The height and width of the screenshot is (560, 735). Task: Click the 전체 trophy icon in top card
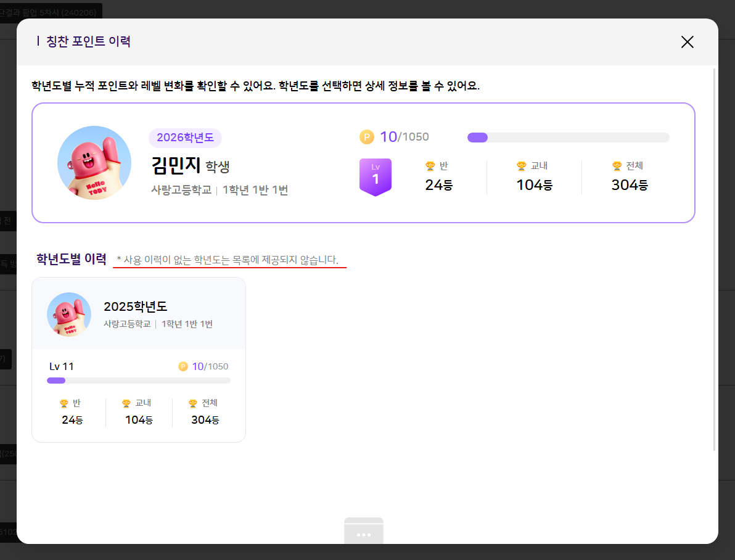(617, 166)
